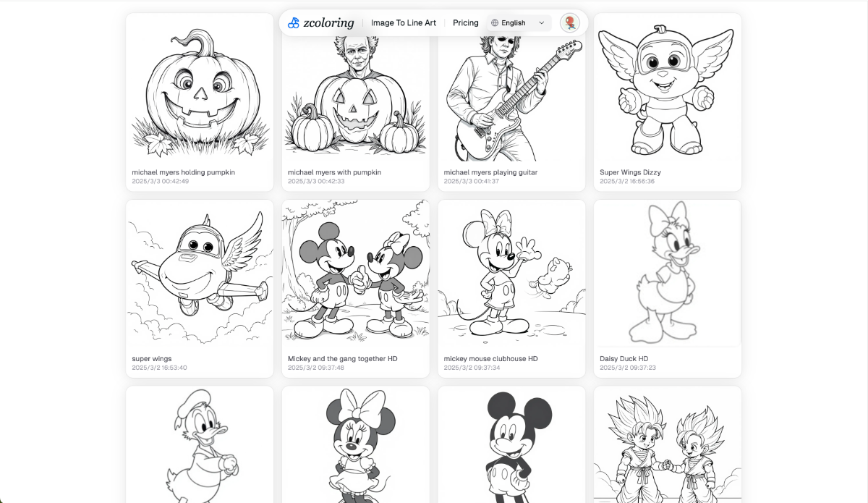Open the user avatar menu
The image size is (868, 503).
click(x=570, y=23)
